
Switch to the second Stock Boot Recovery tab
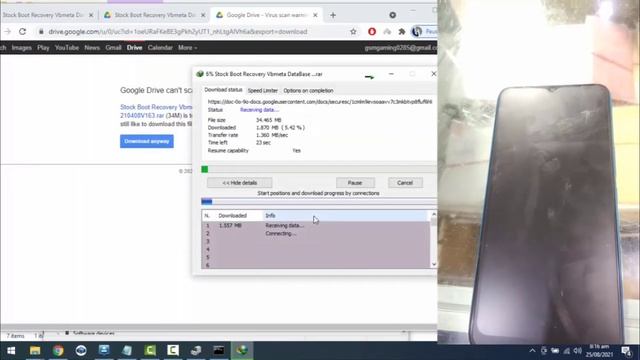[154, 15]
